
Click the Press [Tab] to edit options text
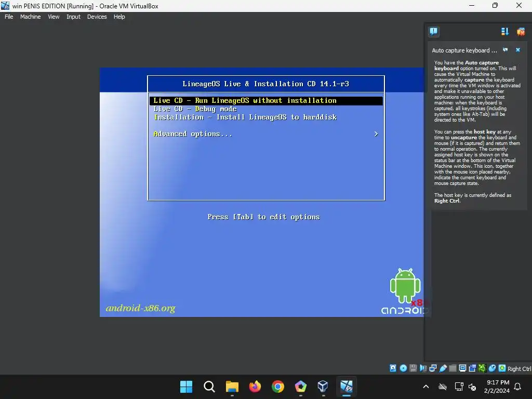click(263, 217)
